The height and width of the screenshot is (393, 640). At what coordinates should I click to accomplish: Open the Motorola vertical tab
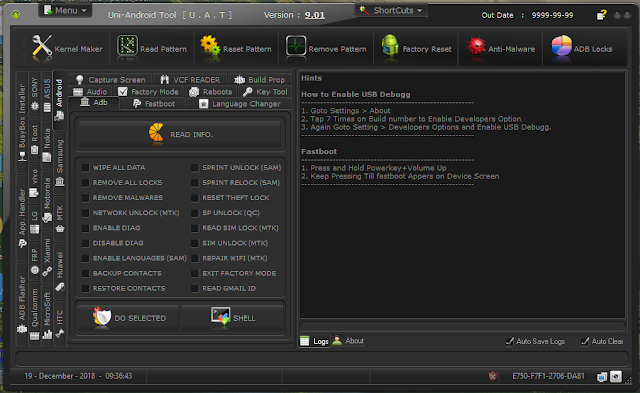pyautogui.click(x=47, y=200)
